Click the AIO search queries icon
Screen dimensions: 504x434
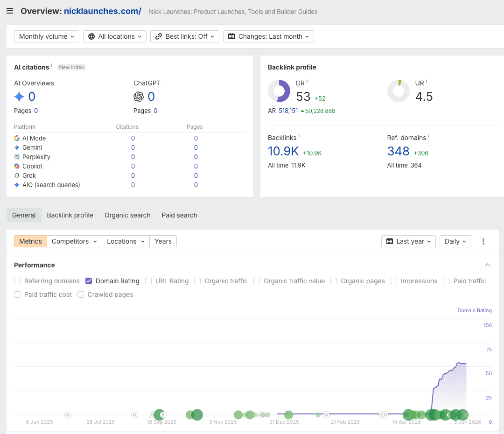coord(17,184)
